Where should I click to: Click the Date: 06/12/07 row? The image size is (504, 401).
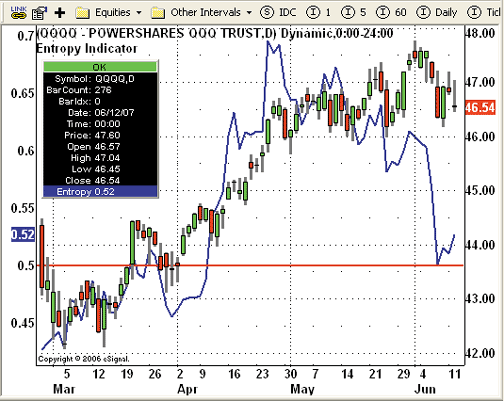(100, 113)
